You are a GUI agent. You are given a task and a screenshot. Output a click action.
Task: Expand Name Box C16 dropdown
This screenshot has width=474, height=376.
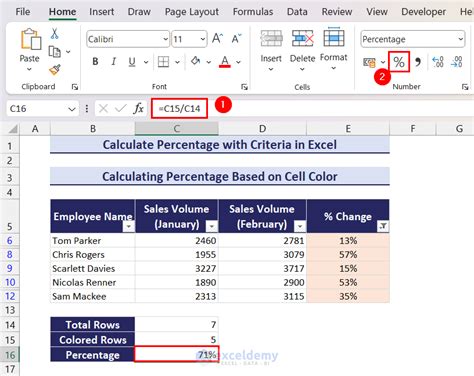click(72, 109)
